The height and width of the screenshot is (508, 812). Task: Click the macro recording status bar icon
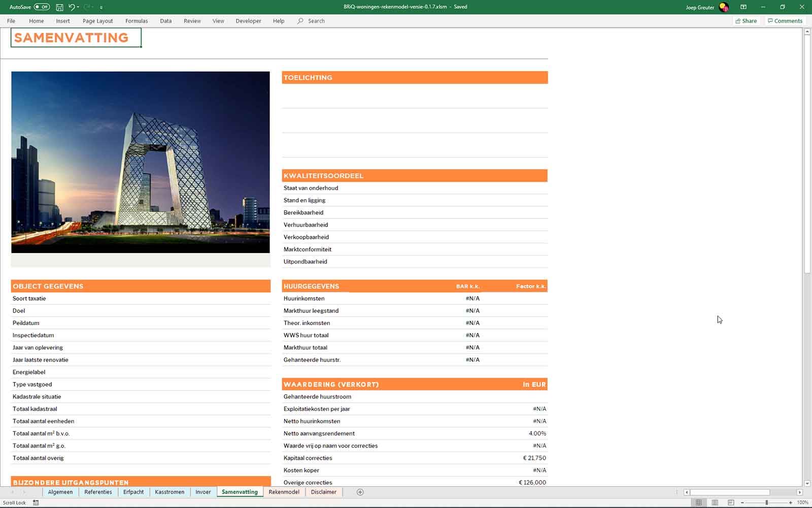(x=36, y=502)
